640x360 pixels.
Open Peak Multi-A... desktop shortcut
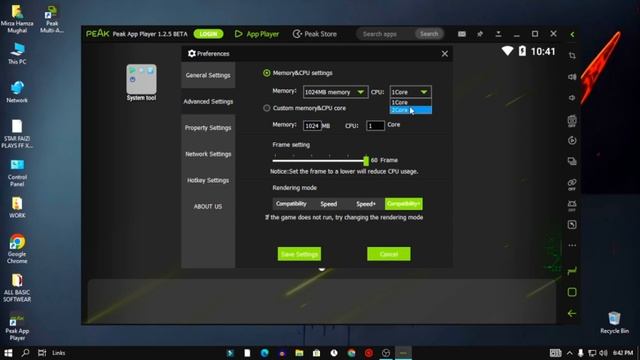[x=52, y=19]
